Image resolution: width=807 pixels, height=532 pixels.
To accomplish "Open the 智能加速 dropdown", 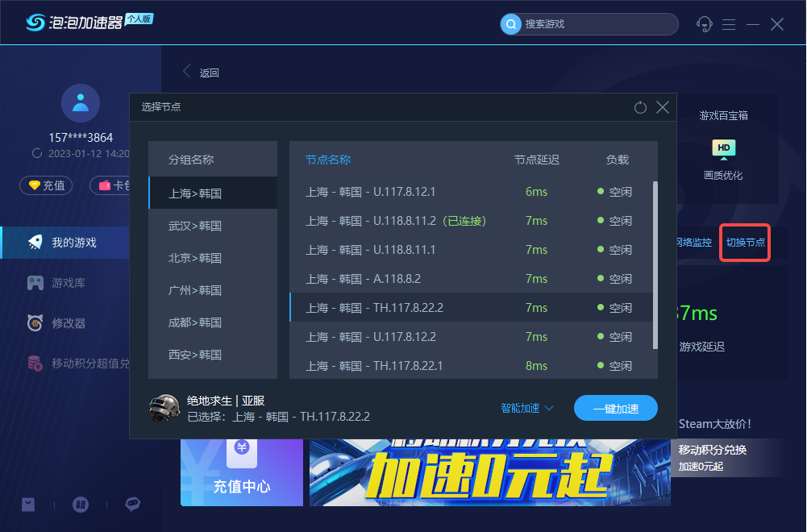I will pos(525,408).
